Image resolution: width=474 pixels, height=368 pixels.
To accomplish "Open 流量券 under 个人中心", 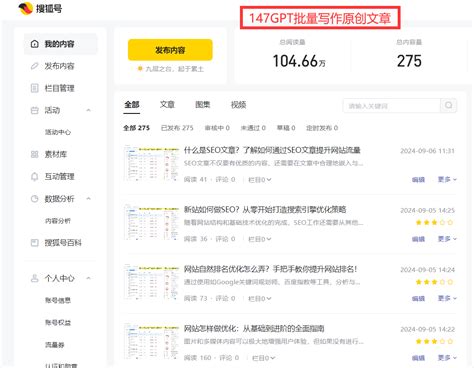I will [x=55, y=345].
